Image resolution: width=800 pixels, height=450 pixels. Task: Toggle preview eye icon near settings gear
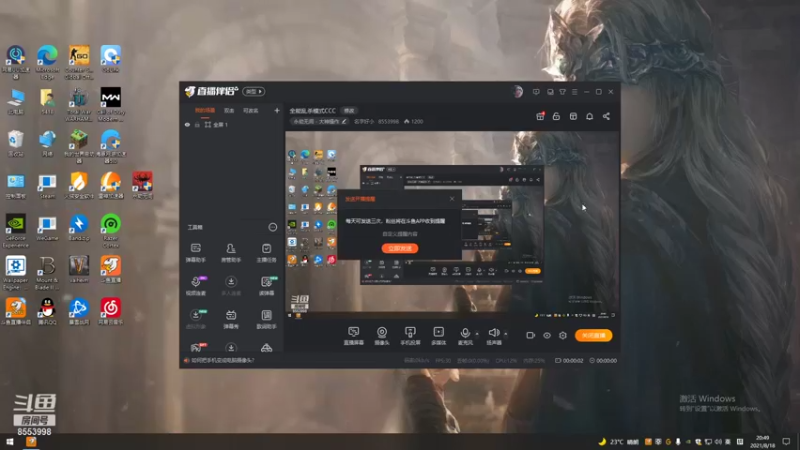[546, 335]
